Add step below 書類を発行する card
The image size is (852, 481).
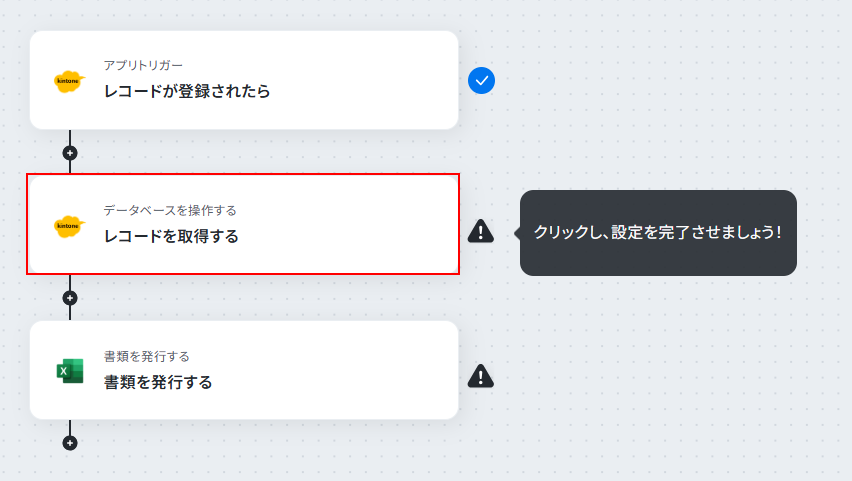[70, 443]
